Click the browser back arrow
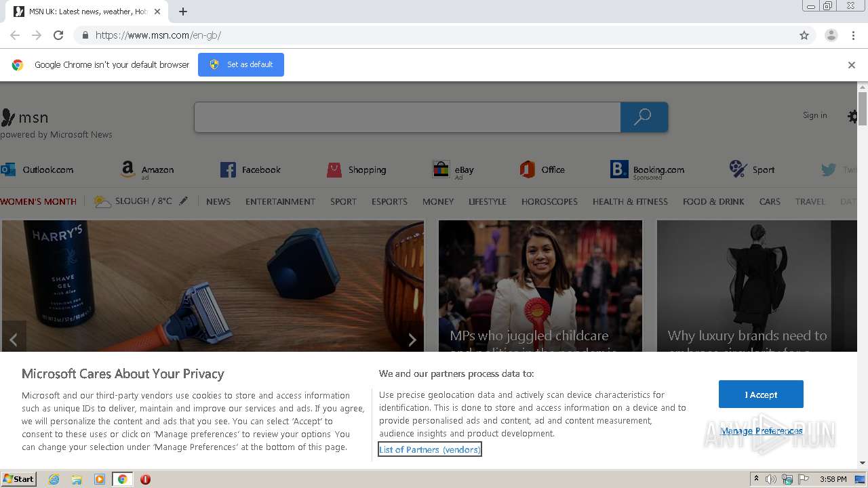The width and height of the screenshot is (868, 488). click(15, 35)
